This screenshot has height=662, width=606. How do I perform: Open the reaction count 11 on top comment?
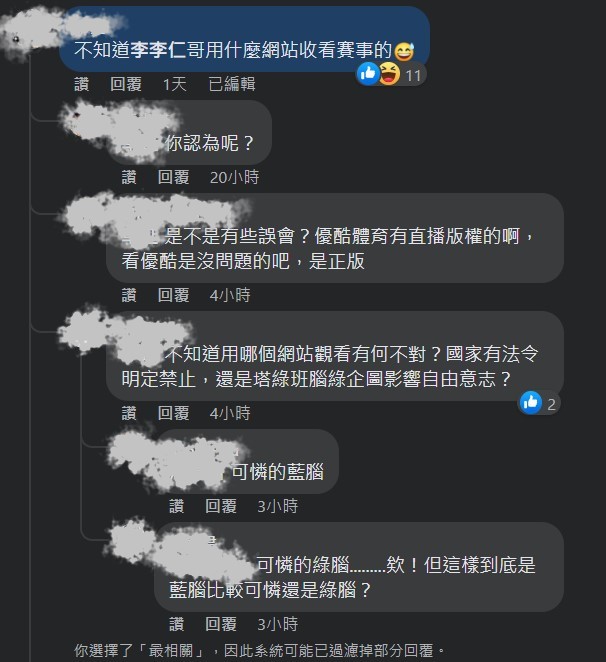tap(413, 76)
